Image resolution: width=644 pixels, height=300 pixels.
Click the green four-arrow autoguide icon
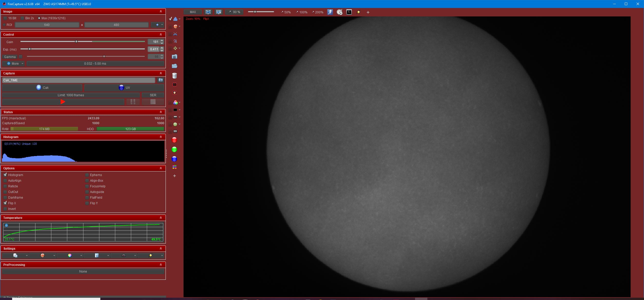coord(175,48)
